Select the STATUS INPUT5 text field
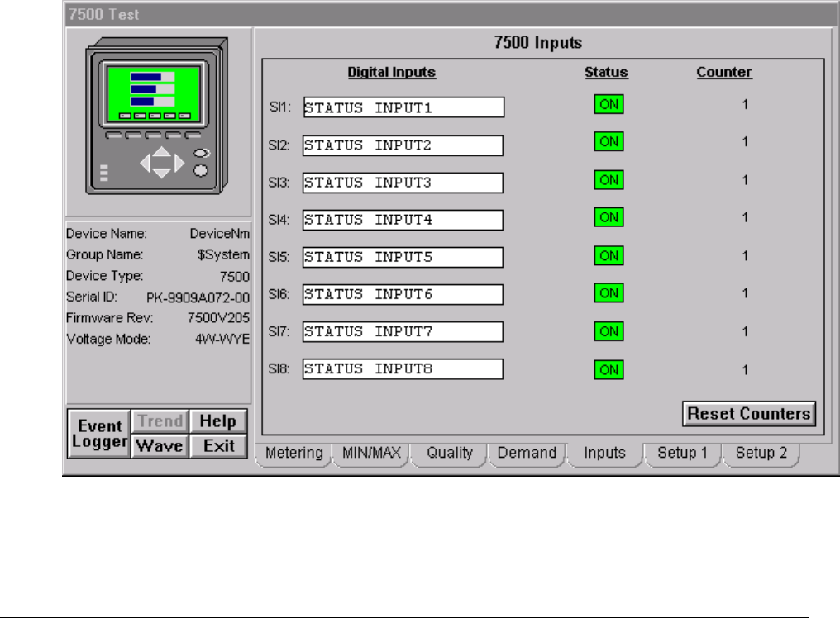840x618 pixels. (403, 257)
